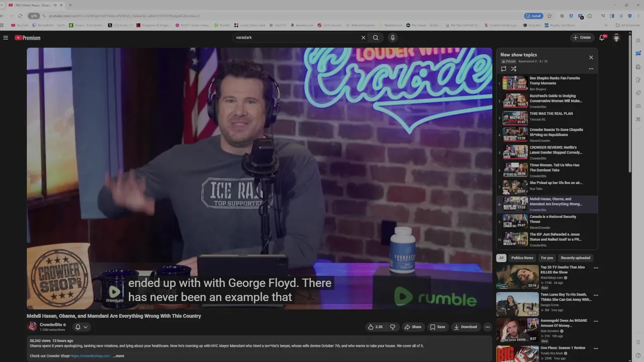Image resolution: width=644 pixels, height=362 pixels.
Task: Toggle playlist loop
Action: tap(504, 69)
